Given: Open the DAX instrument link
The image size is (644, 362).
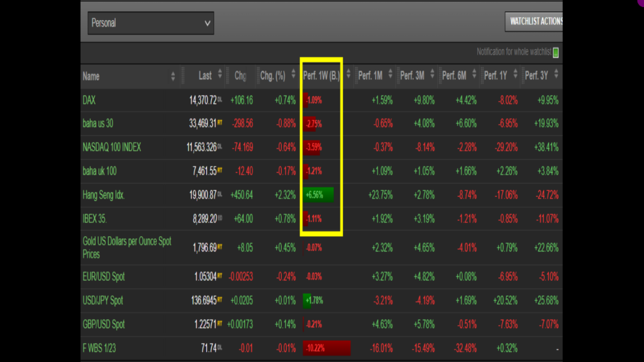Looking at the screenshot, I should (91, 100).
